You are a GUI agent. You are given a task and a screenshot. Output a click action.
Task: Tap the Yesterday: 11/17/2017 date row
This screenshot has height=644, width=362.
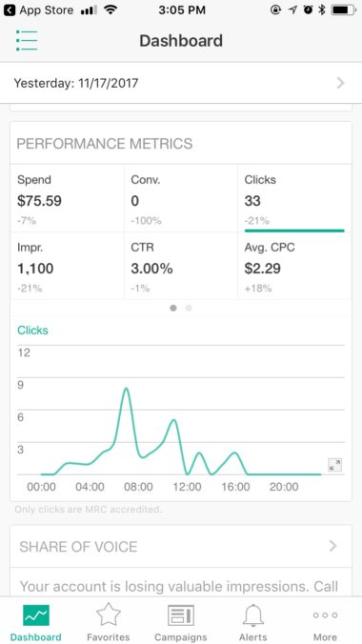pos(181,84)
